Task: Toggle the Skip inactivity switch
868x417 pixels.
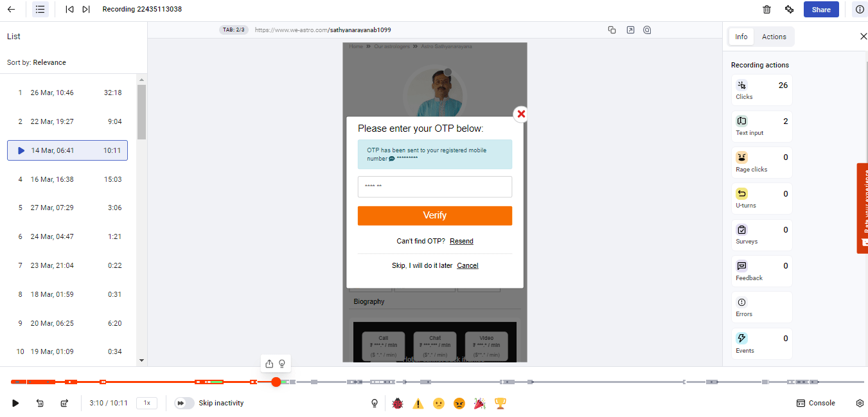Action: tap(184, 404)
